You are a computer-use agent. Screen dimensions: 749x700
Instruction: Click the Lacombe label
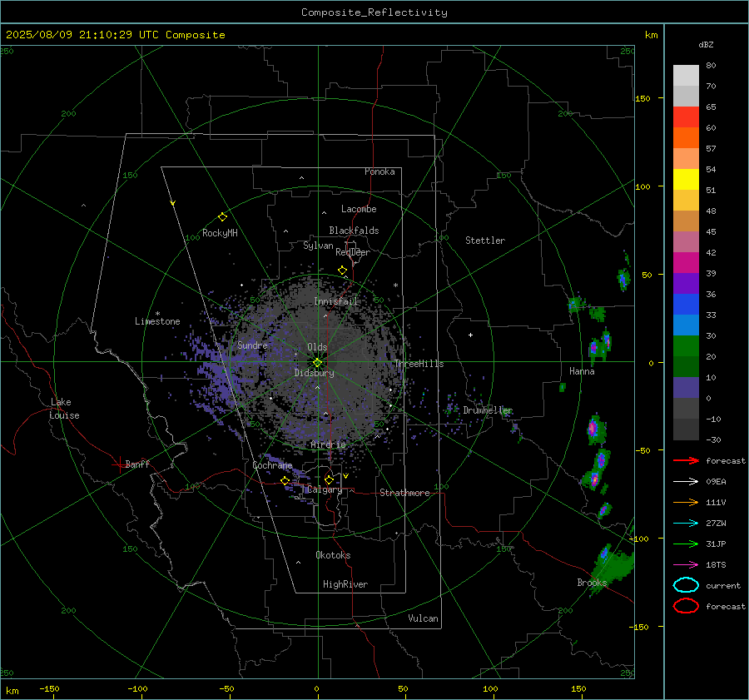[359, 209]
